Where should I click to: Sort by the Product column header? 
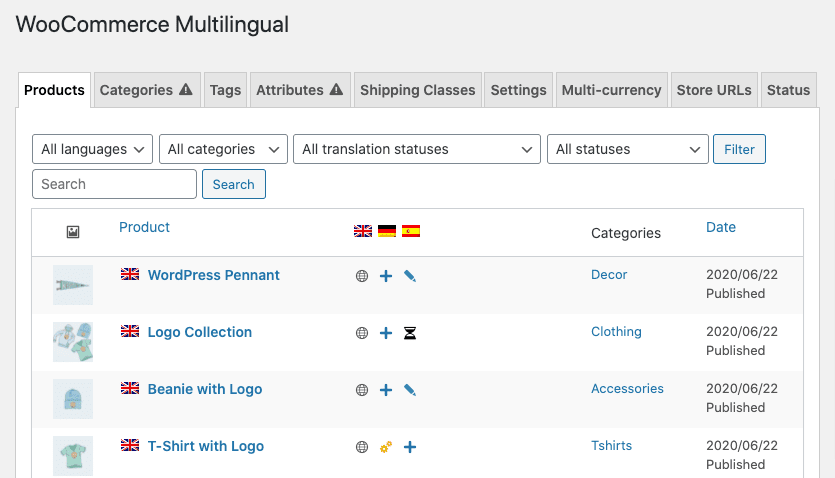tap(144, 227)
